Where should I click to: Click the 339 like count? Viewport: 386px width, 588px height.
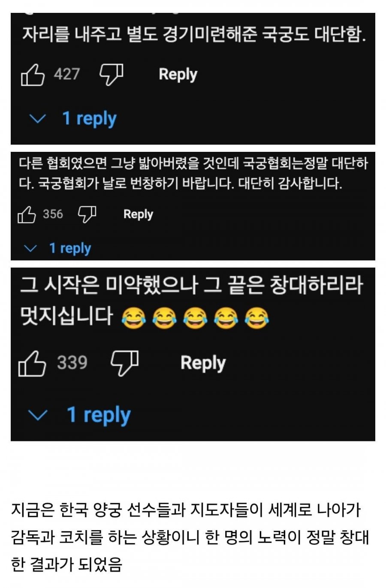(72, 363)
